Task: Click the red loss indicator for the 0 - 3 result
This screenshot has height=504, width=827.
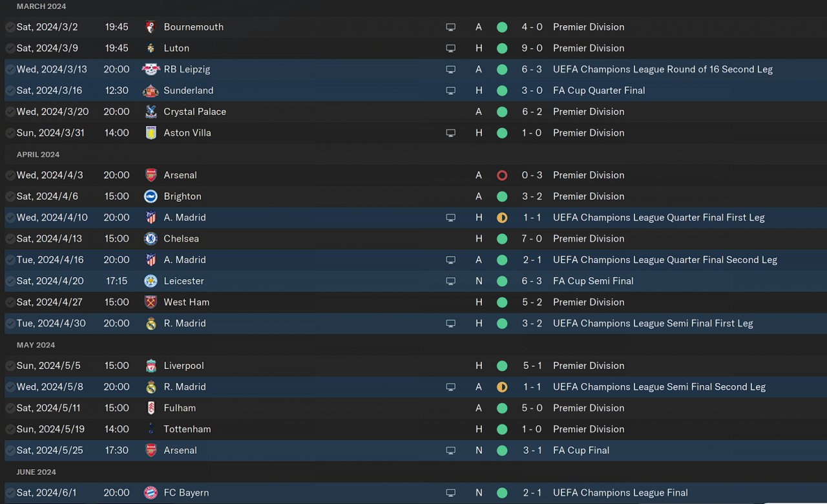Action: (x=502, y=176)
